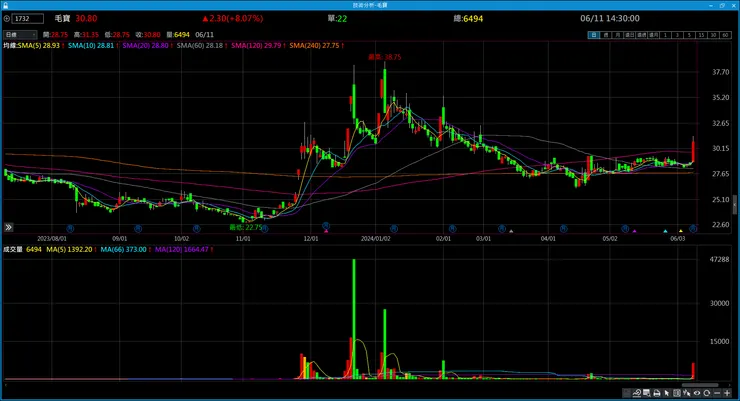Click the SMA(20) 28.80 label
Viewport: 740px width, 401px height.
pos(145,45)
